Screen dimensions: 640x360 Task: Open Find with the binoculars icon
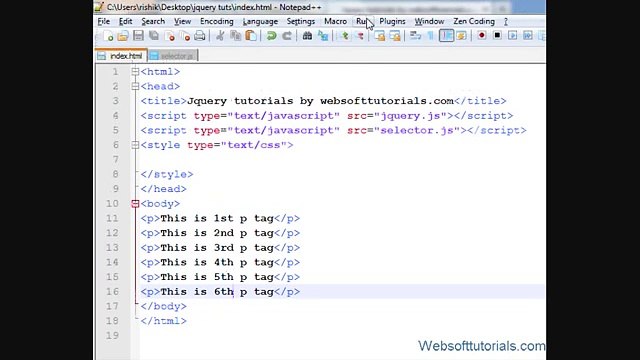pos(307,36)
